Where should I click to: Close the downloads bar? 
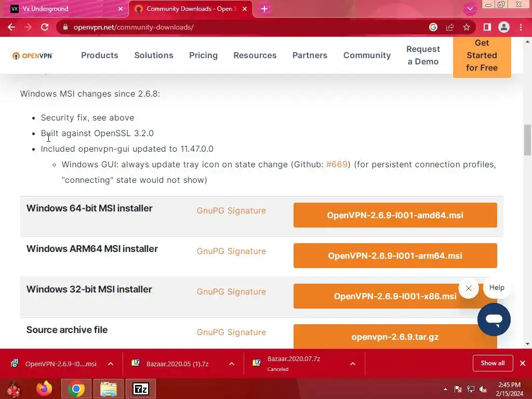pos(523,363)
